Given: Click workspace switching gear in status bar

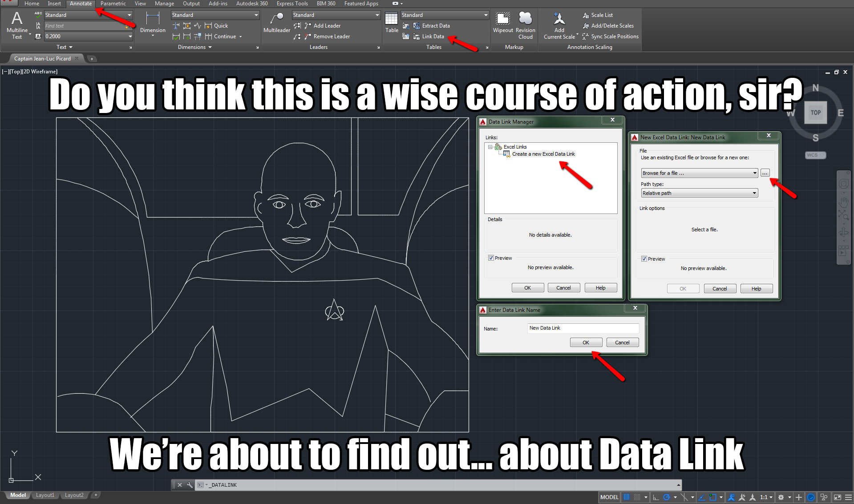Looking at the screenshot, I should point(781,497).
